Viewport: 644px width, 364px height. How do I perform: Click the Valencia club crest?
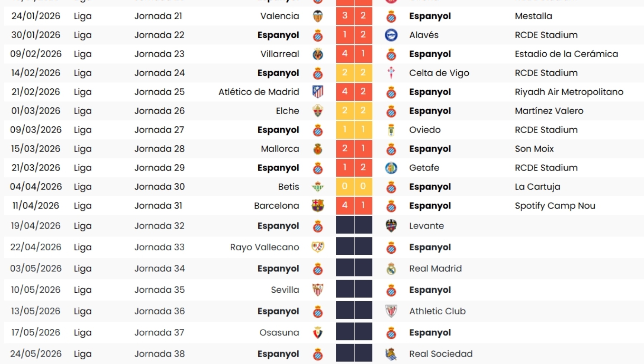coord(318,16)
